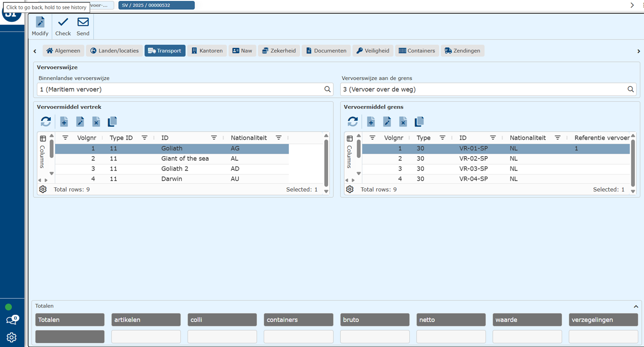The width and height of the screenshot is (644, 347).
Task: Collapse the Totalen panel
Action: (636, 306)
